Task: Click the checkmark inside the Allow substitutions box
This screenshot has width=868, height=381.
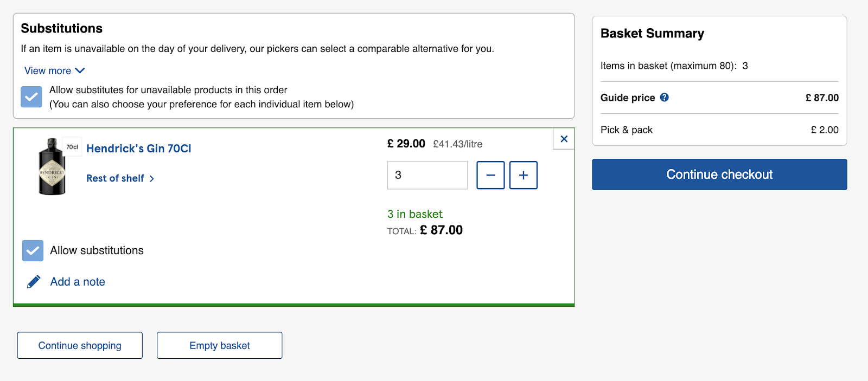Action: pyautogui.click(x=33, y=250)
